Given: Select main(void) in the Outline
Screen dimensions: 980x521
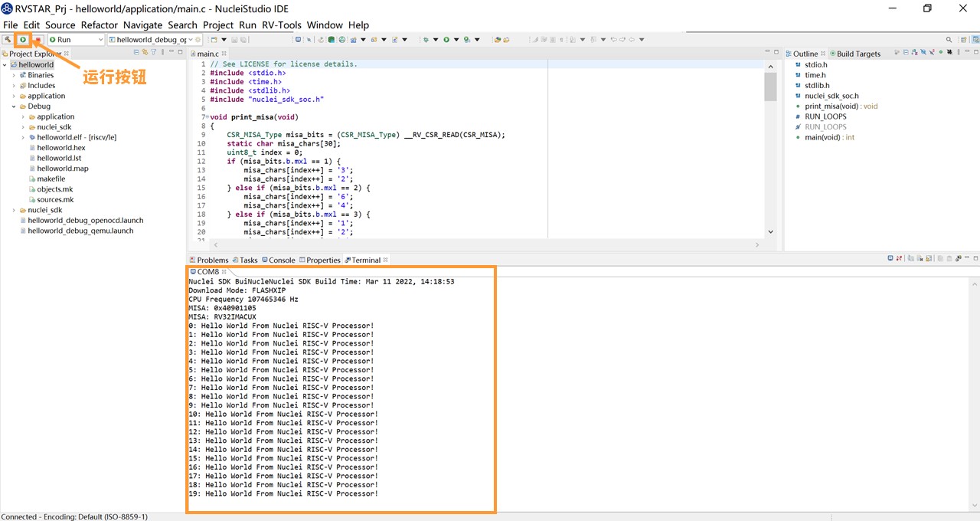Looking at the screenshot, I should point(823,137).
